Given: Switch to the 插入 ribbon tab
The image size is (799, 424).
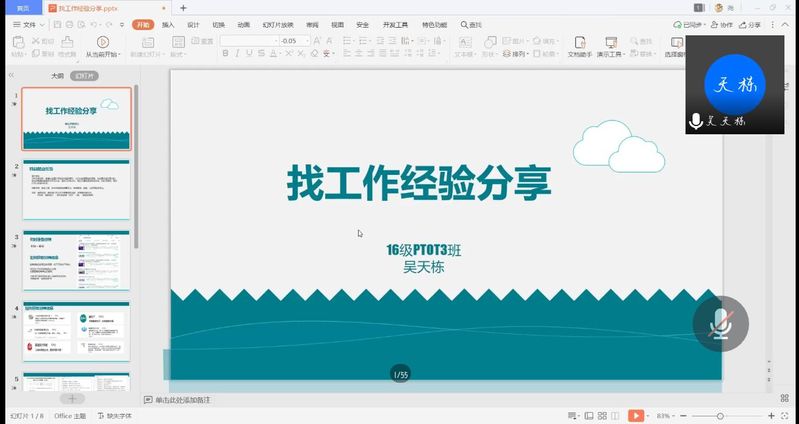Looking at the screenshot, I should click(x=168, y=24).
